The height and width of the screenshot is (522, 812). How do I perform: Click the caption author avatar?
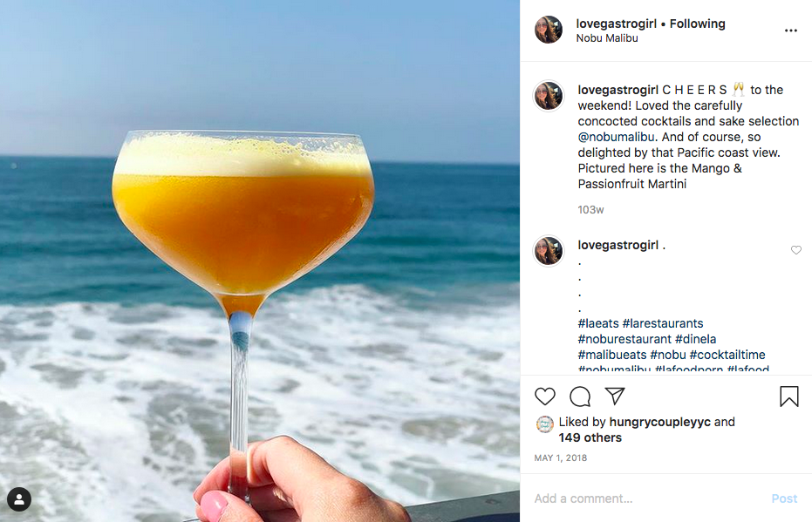coord(549,96)
